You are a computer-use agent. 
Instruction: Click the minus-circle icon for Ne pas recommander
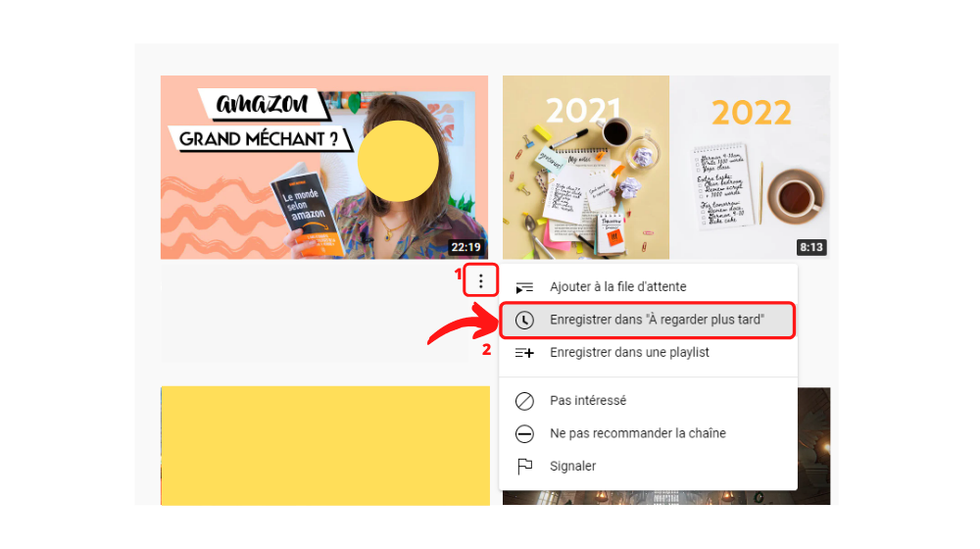524,433
